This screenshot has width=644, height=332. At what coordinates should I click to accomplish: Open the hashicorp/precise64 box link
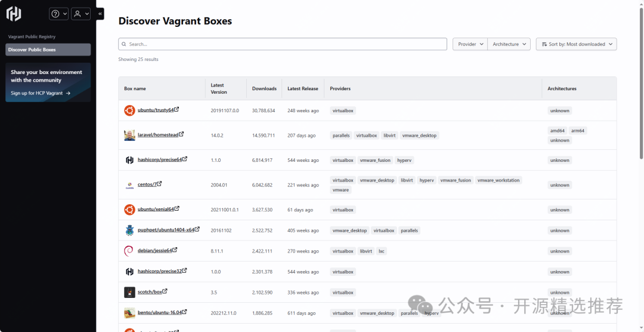click(160, 159)
